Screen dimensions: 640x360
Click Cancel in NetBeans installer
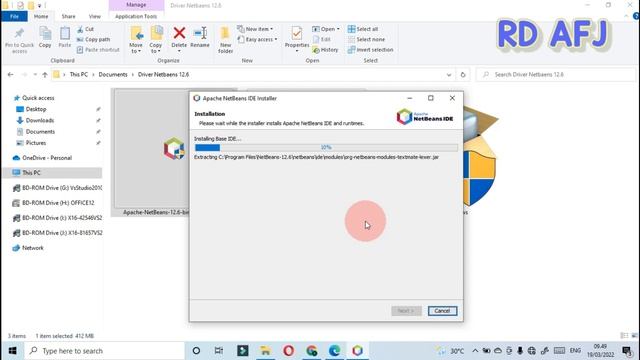click(442, 311)
